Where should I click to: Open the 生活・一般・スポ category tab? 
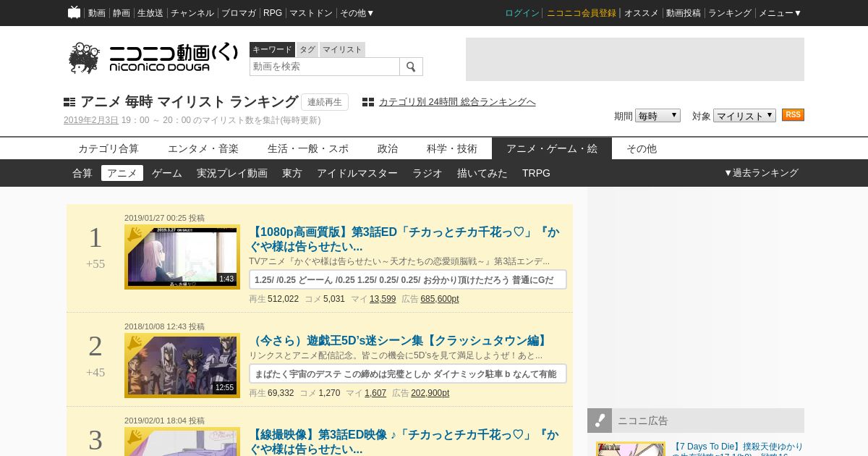click(x=308, y=148)
